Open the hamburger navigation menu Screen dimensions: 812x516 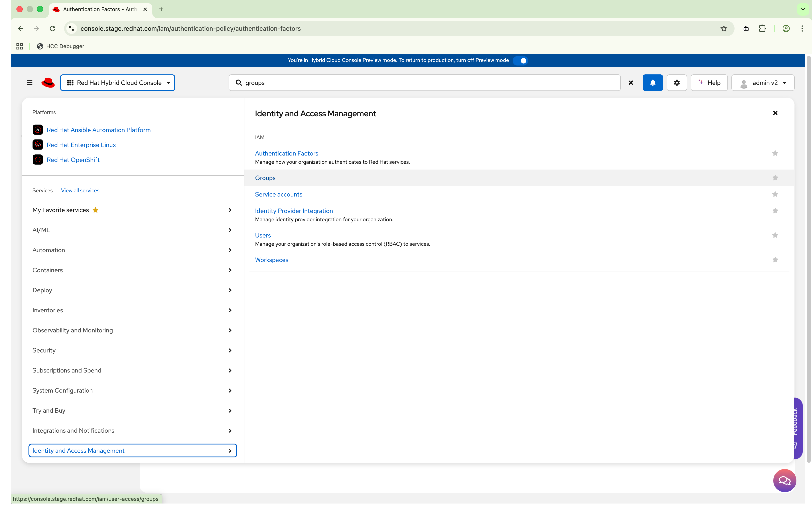(x=30, y=83)
